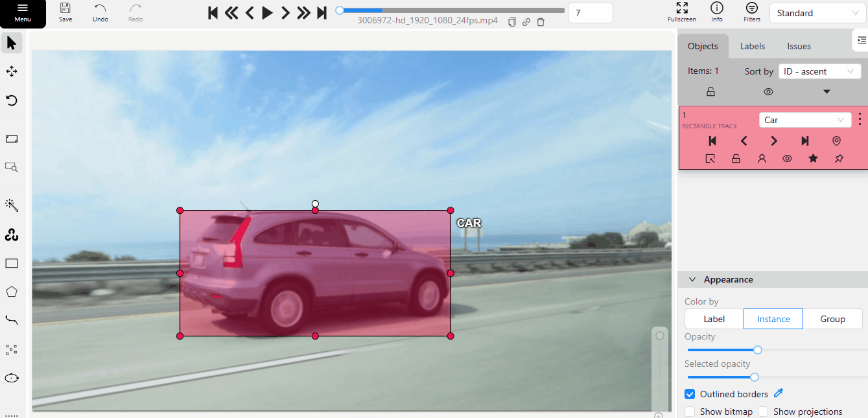Image resolution: width=868 pixels, height=418 pixels.
Task: Select the Draw polyline tool
Action: pos(12,319)
